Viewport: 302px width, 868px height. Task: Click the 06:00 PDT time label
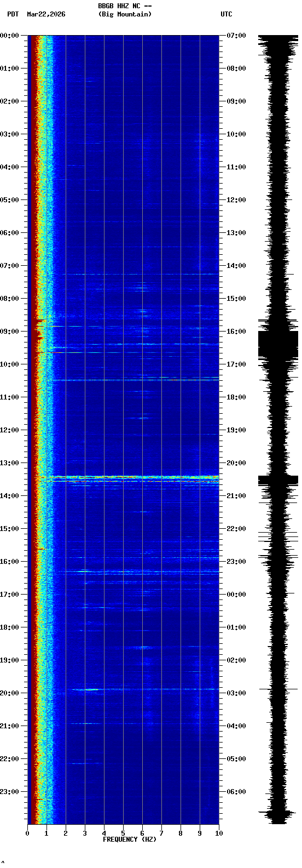9,233
